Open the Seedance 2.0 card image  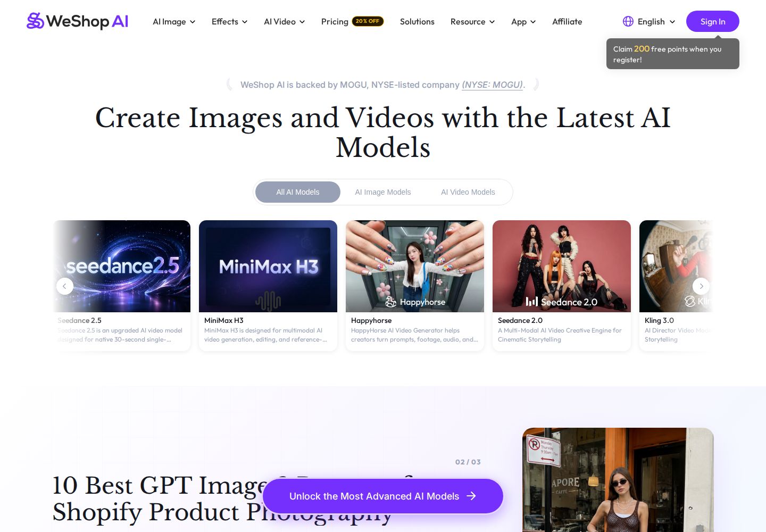point(562,266)
